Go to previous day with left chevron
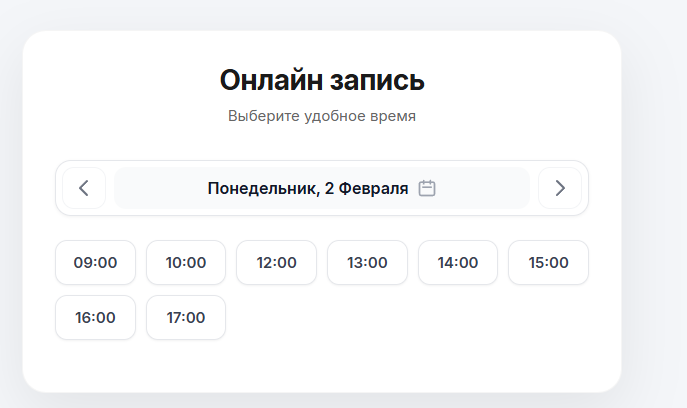This screenshot has width=687, height=408. (84, 188)
